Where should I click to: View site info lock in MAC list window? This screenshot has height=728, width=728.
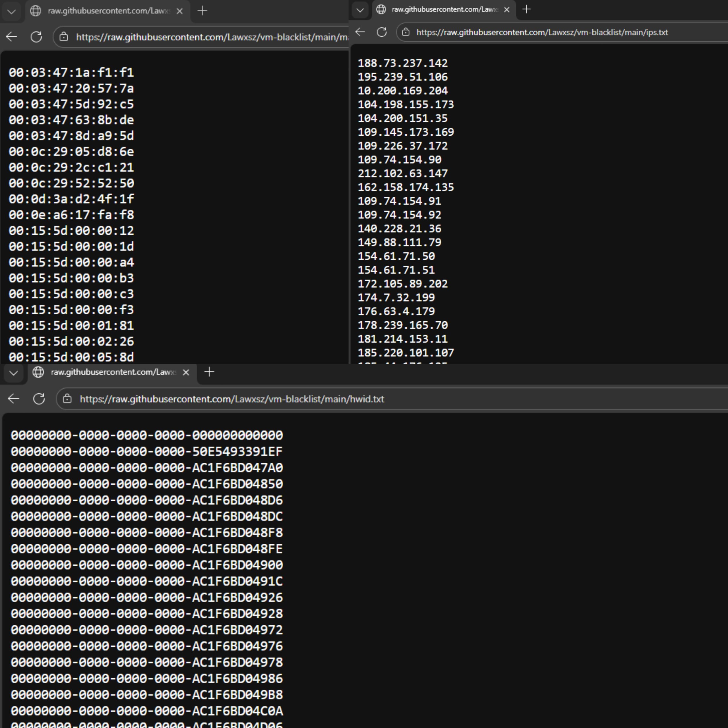64,37
